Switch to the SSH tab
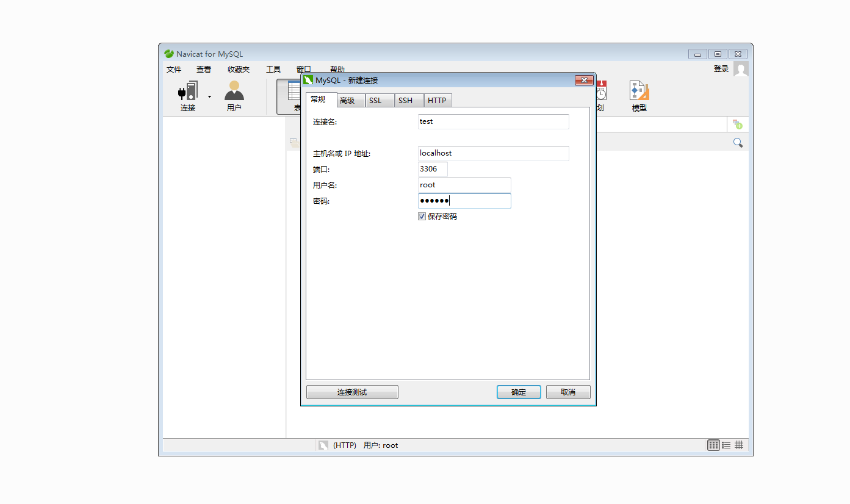 (x=409, y=101)
